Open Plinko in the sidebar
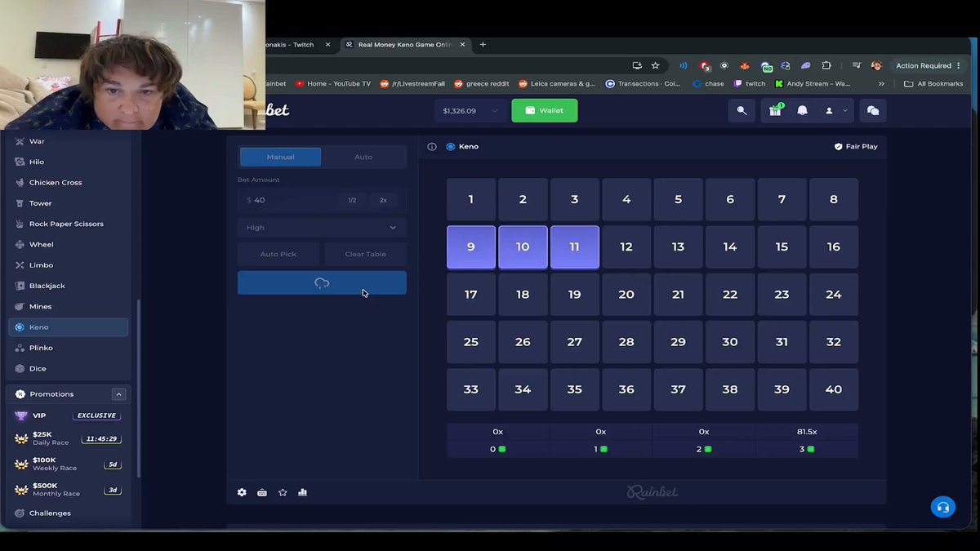980x551 pixels. pos(68,348)
